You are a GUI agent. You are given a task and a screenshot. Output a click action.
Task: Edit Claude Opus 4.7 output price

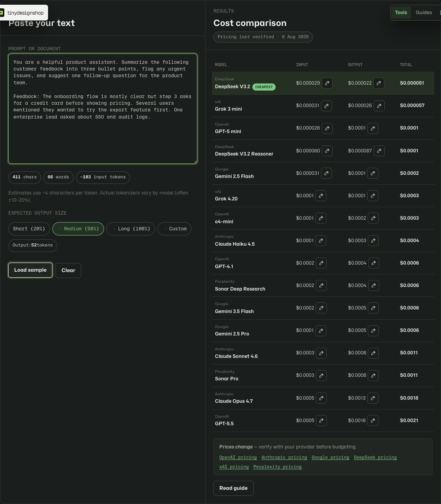click(373, 398)
